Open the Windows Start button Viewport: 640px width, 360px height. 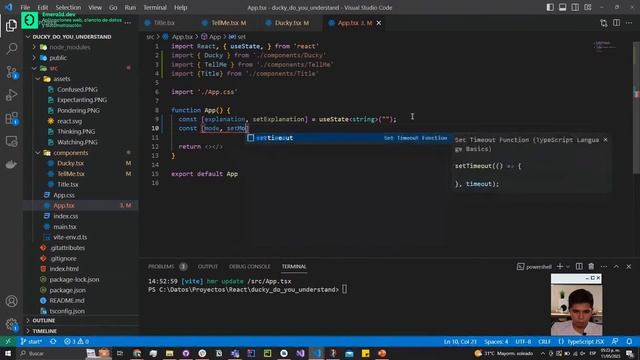[8, 353]
